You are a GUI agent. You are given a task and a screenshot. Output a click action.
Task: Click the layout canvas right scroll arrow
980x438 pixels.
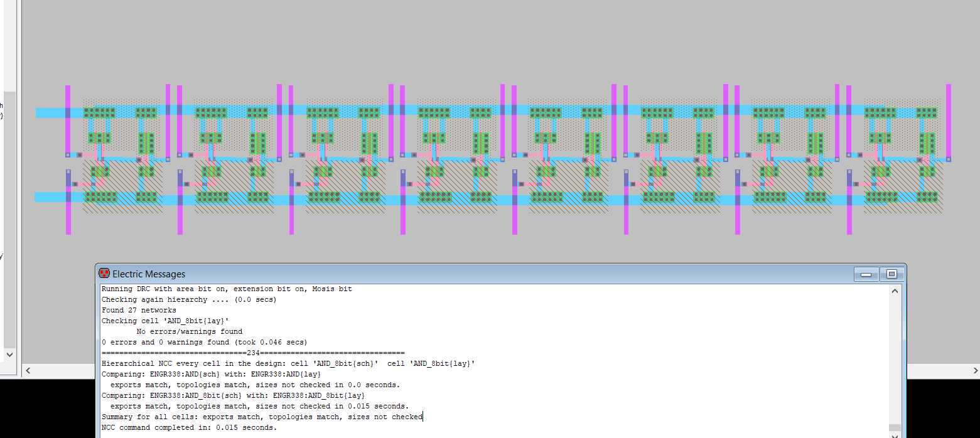[974, 371]
